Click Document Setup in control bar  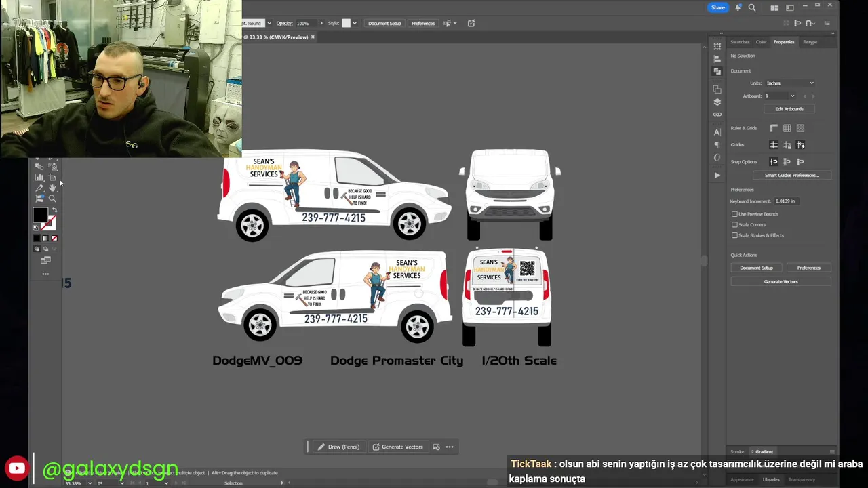pyautogui.click(x=384, y=23)
